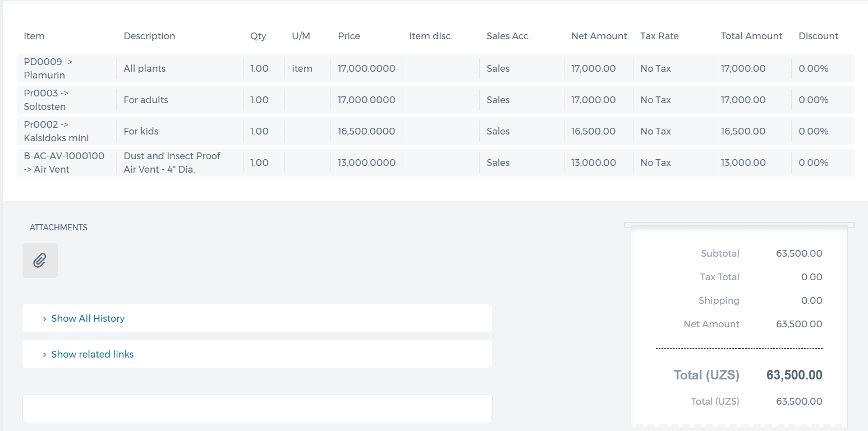Click the 'All plants' description cell
868x431 pixels.
pyautogui.click(x=180, y=68)
